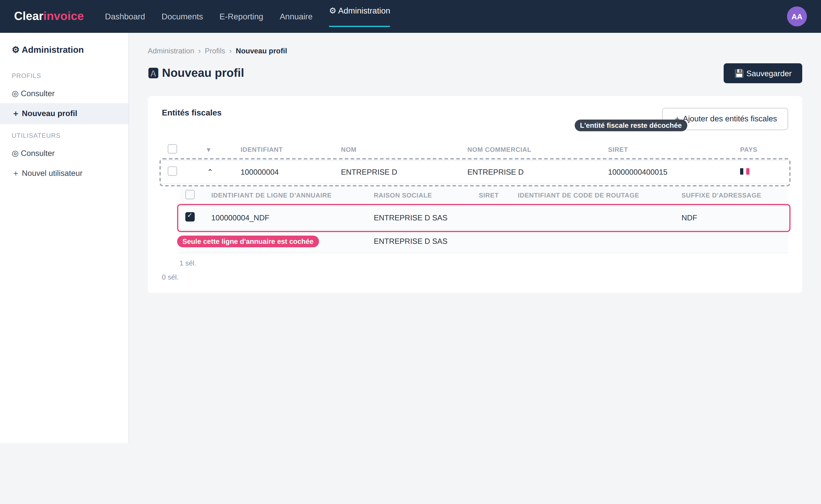Click the '1 sél.' selection count
The height and width of the screenshot is (504, 821).
coord(188,263)
